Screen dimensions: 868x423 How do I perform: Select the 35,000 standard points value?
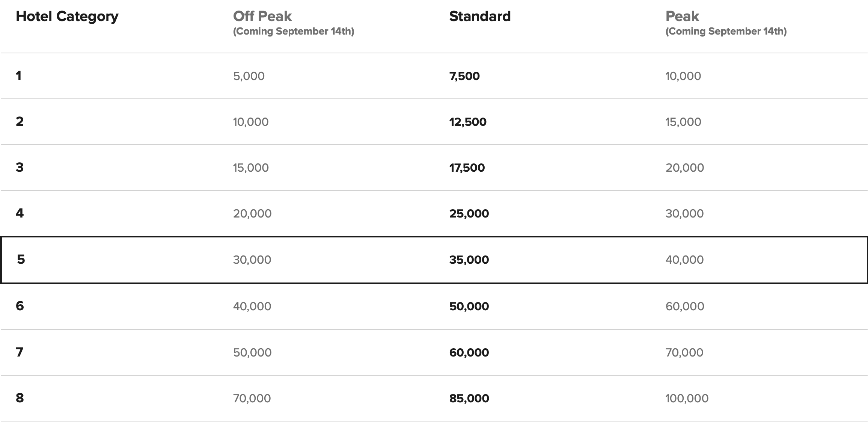[469, 260]
